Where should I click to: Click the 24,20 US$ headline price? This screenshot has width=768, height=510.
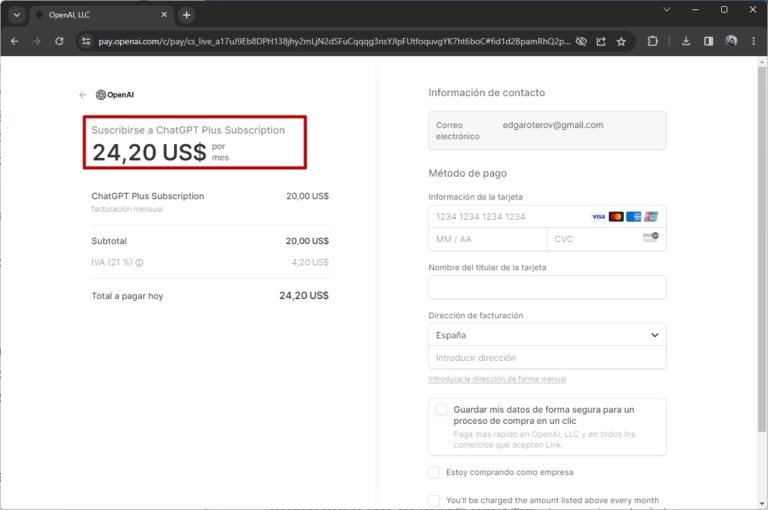[x=149, y=152]
